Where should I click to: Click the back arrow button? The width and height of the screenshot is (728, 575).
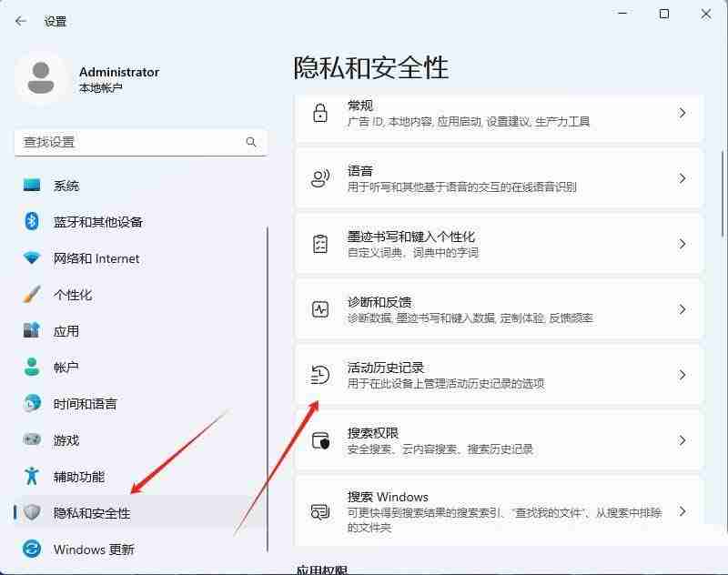pyautogui.click(x=19, y=20)
